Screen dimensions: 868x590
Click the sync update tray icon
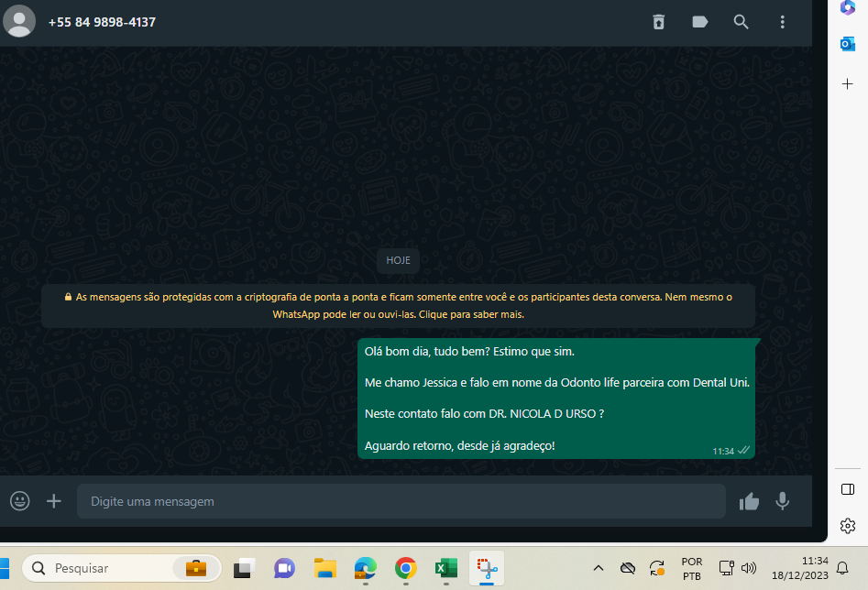coord(657,568)
